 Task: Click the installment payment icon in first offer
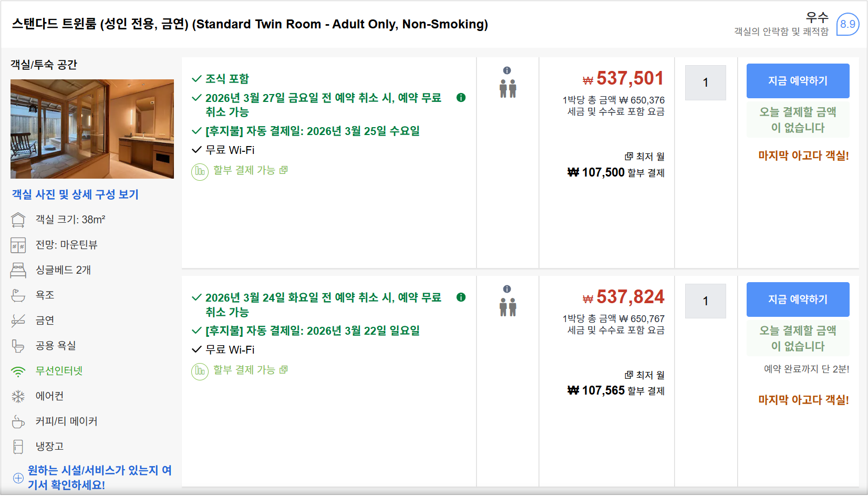(x=200, y=171)
